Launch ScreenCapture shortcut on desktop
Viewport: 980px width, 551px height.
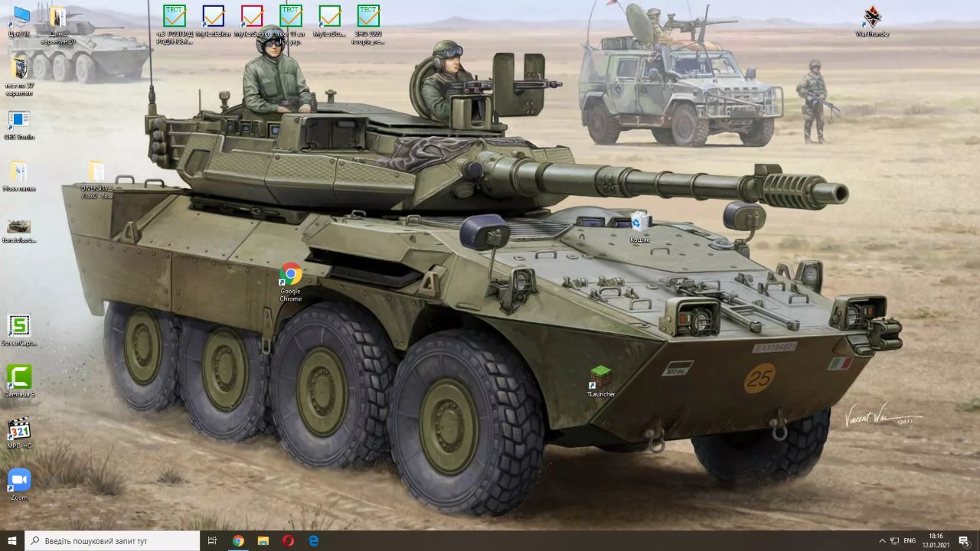(19, 331)
